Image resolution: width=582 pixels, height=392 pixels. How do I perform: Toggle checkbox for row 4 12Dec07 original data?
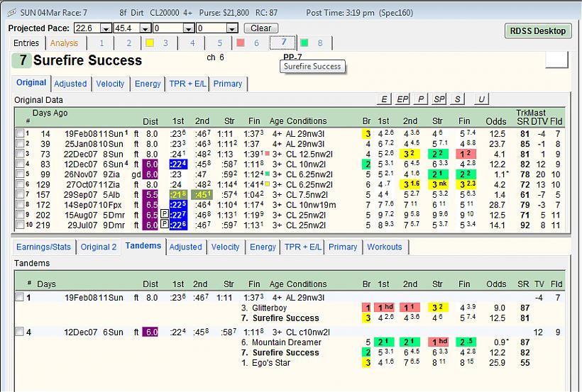point(20,164)
